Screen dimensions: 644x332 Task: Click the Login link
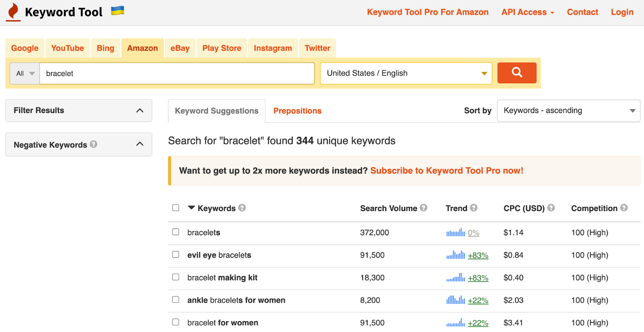(622, 12)
